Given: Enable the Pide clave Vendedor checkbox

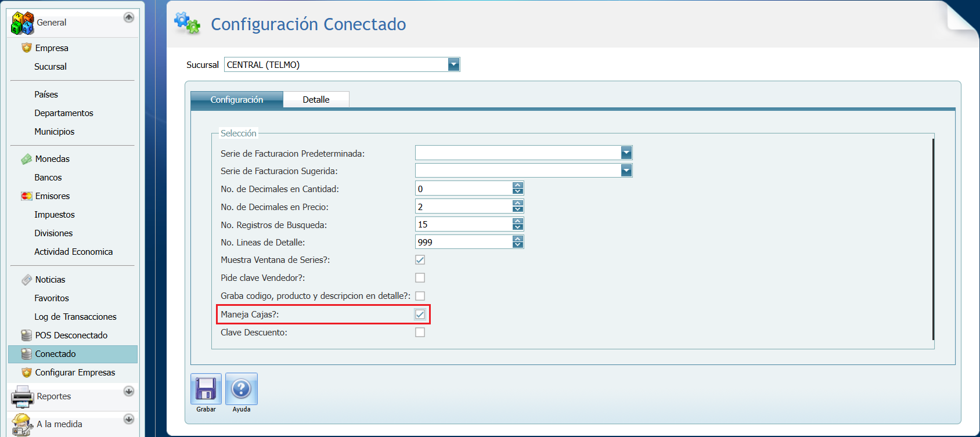Looking at the screenshot, I should point(420,278).
